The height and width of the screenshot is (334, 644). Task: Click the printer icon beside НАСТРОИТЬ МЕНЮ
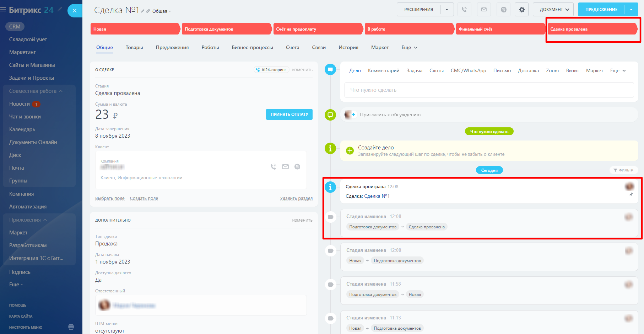[x=71, y=327]
